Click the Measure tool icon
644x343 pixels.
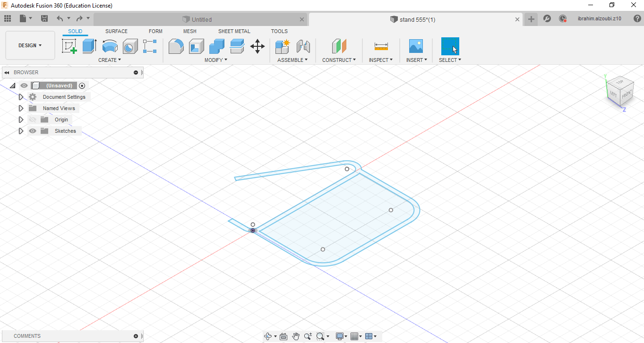381,46
